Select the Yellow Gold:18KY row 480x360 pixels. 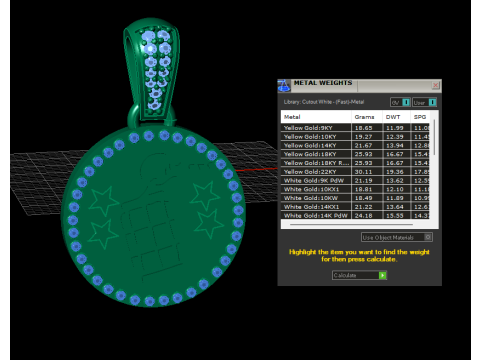tap(355, 154)
